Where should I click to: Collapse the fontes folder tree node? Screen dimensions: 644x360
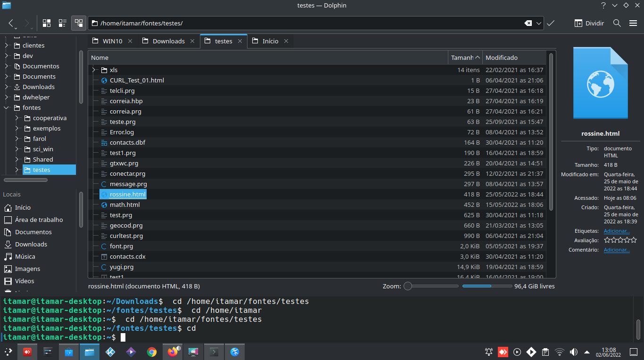[x=7, y=107]
